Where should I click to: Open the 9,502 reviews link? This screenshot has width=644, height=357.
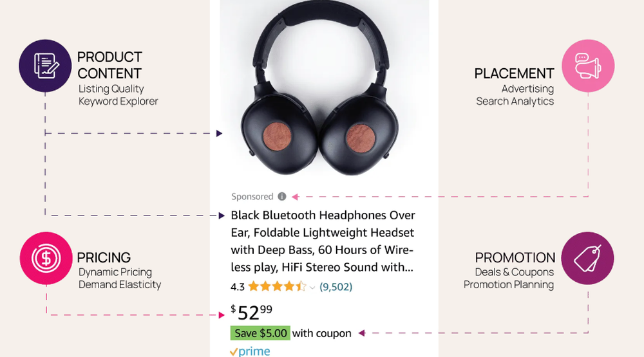(x=336, y=286)
